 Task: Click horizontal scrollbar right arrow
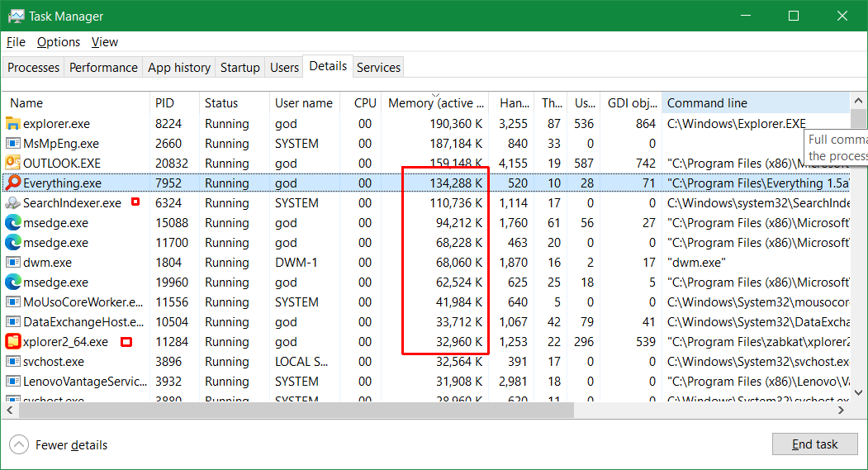point(841,411)
